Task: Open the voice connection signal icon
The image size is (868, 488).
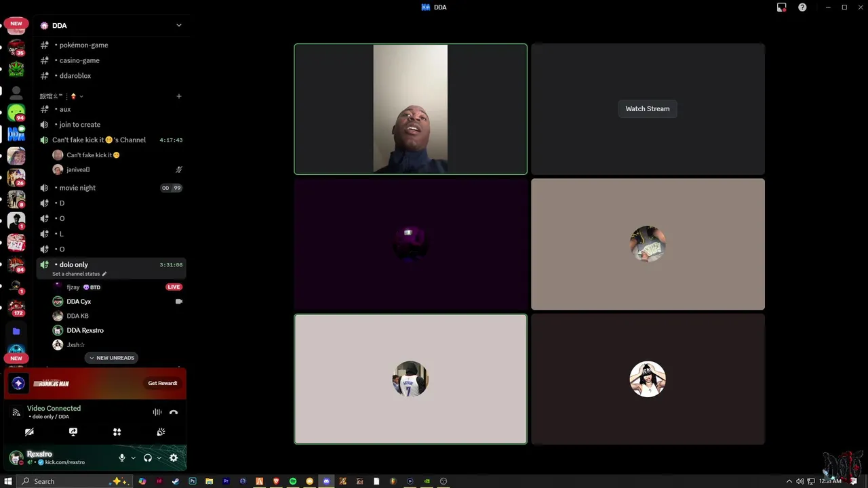Action: click(x=16, y=412)
